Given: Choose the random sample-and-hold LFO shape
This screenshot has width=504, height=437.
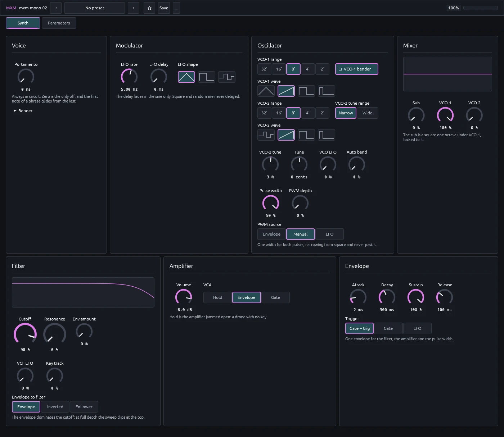Looking at the screenshot, I should pyautogui.click(x=227, y=77).
